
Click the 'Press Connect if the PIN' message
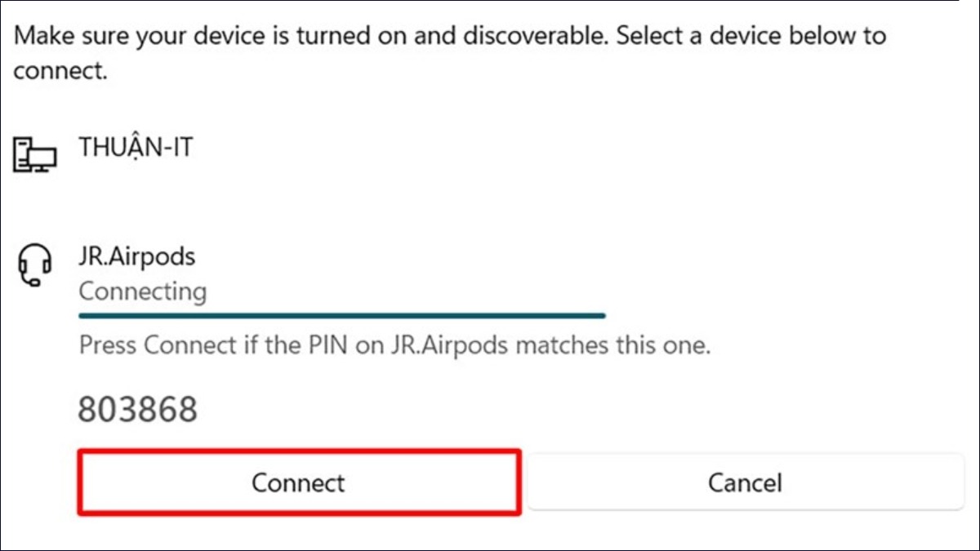point(394,345)
